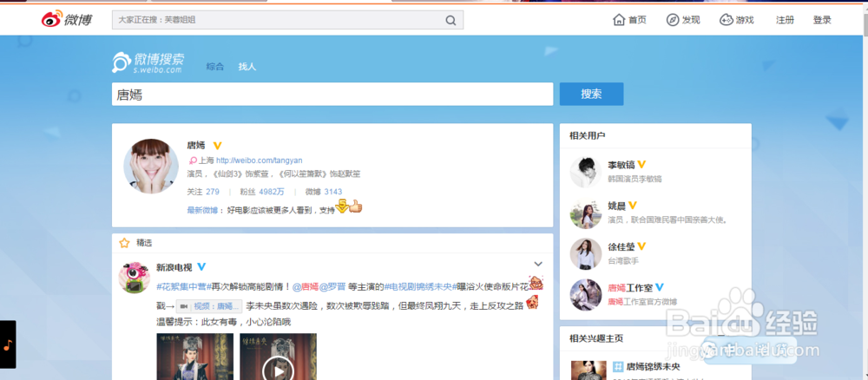Open 姚晨 avatar in related users

tap(586, 213)
